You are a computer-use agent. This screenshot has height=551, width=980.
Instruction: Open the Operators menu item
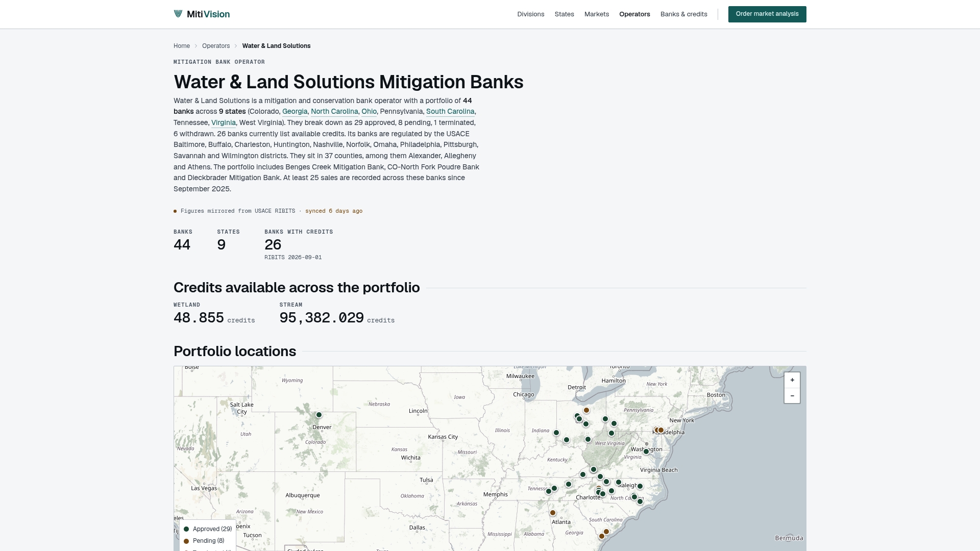(x=634, y=14)
